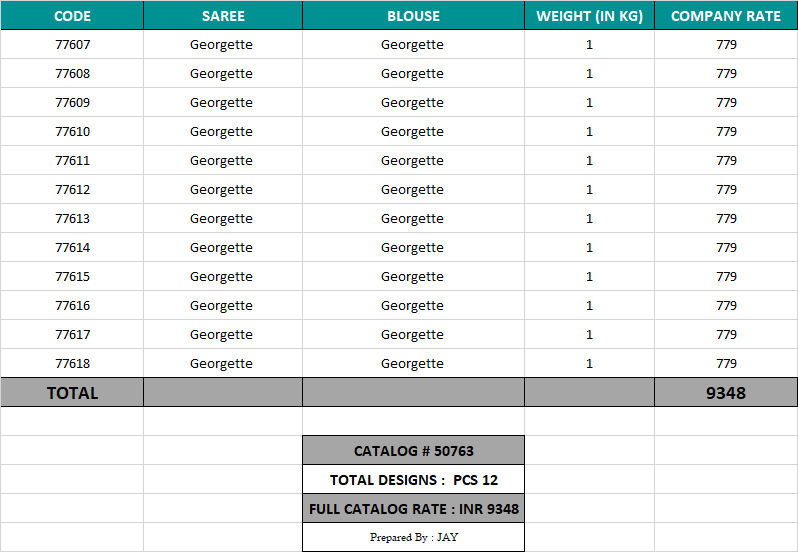This screenshot has height=552, width=798.
Task: Select the FULL CATALOG RATE : INR 9348 cell
Action: click(413, 509)
